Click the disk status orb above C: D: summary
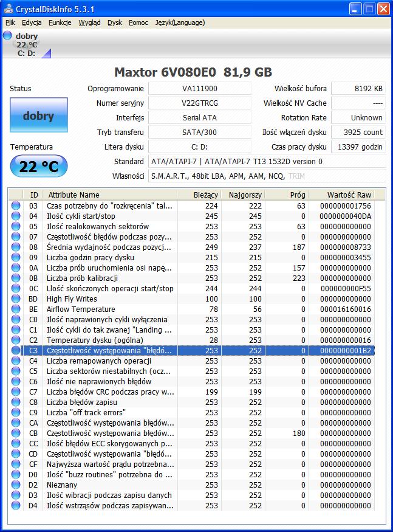 (x=7, y=35)
